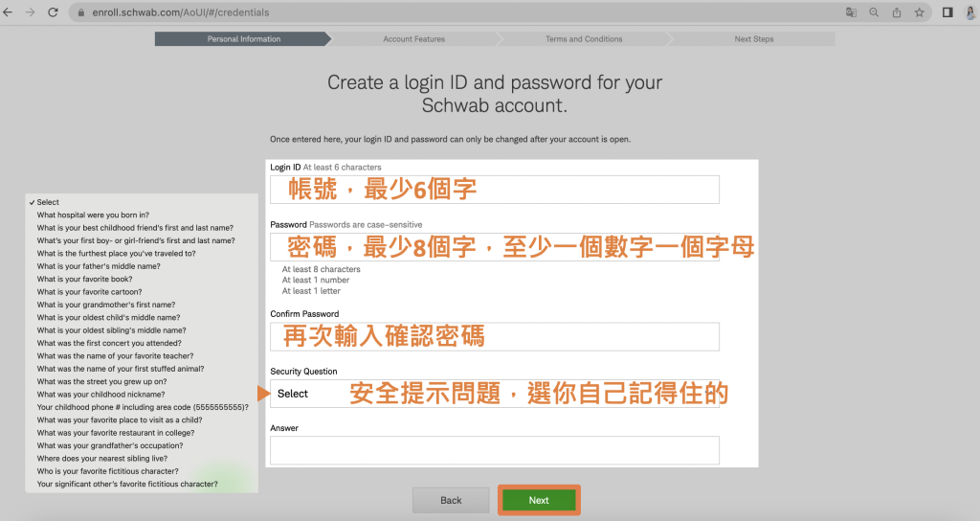Viewport: 980px width, 521px height.
Task: Select the Personal Information step tab
Action: click(244, 38)
